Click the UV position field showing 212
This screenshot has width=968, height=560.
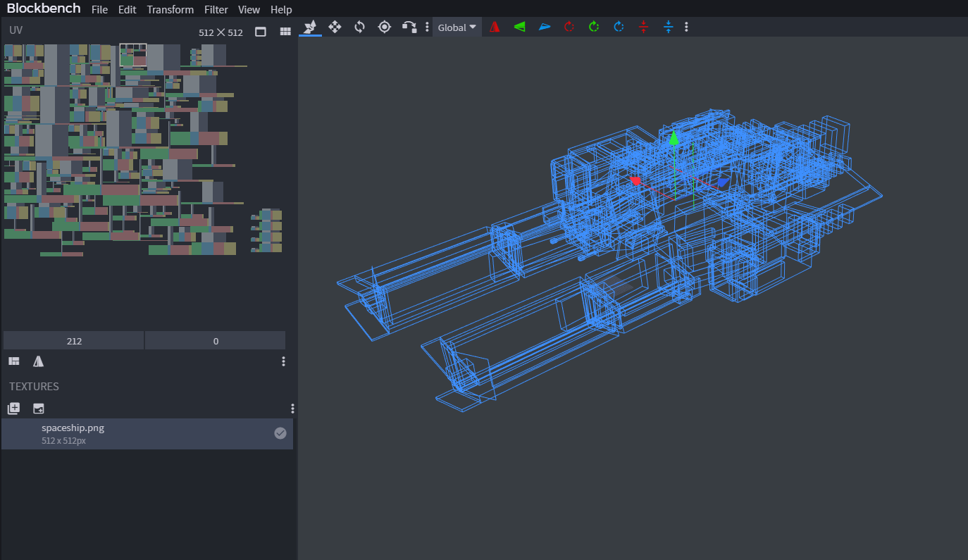point(74,341)
